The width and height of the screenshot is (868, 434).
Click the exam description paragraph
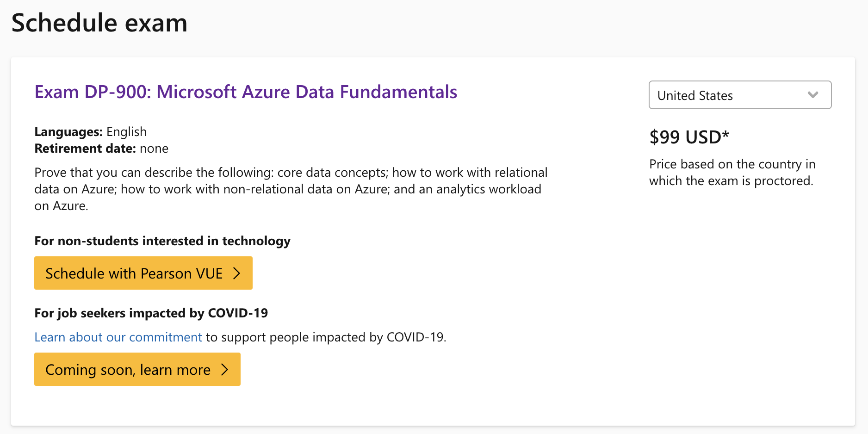pyautogui.click(x=291, y=189)
